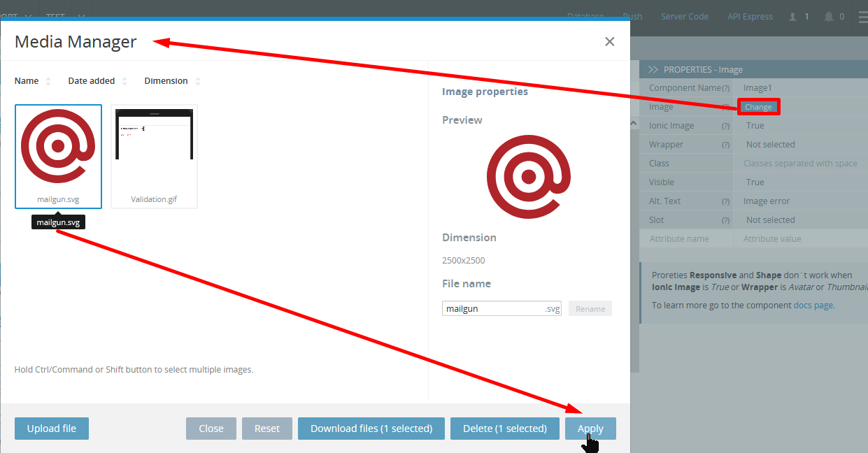Click the Media Manager title text
The width and height of the screenshot is (868, 453).
pyautogui.click(x=76, y=42)
